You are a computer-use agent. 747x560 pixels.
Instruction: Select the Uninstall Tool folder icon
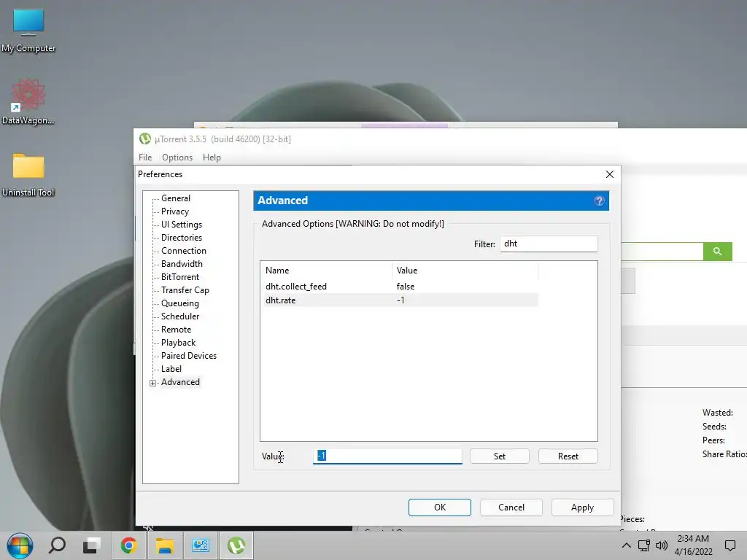28,174
